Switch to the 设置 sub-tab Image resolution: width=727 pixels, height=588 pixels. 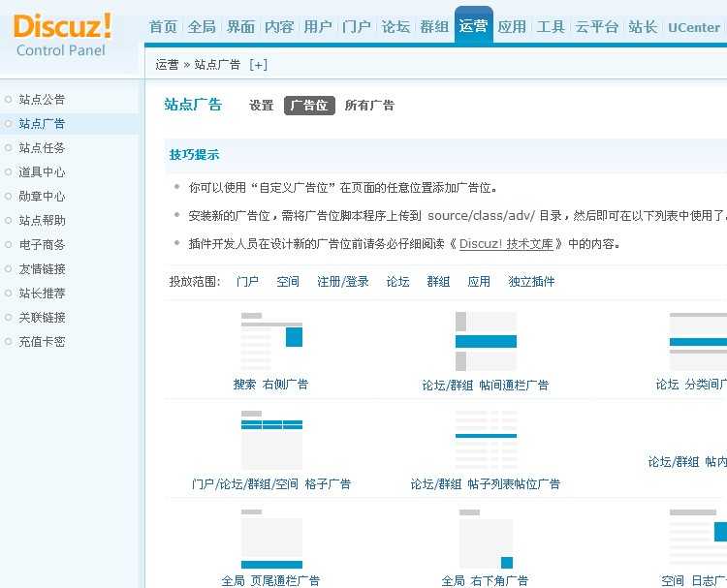(262, 106)
